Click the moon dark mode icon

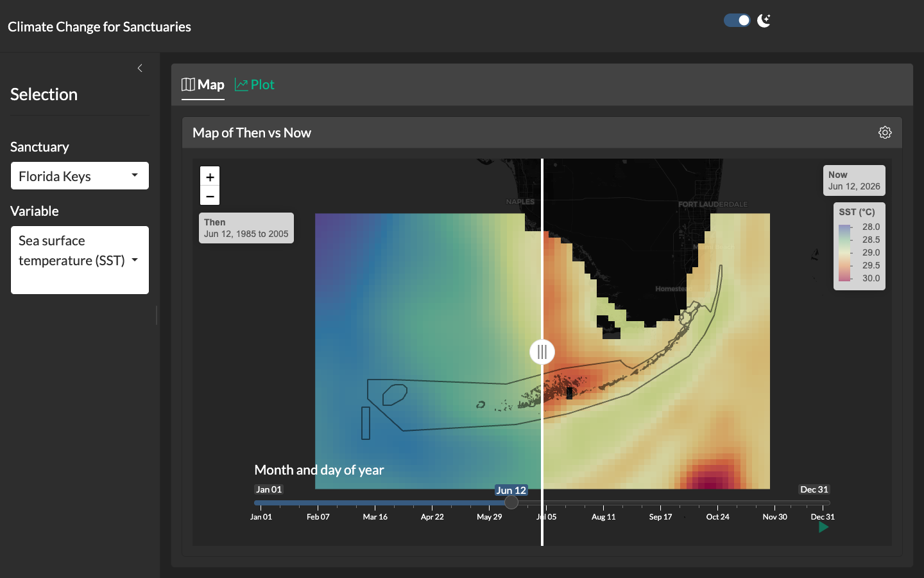coord(764,21)
